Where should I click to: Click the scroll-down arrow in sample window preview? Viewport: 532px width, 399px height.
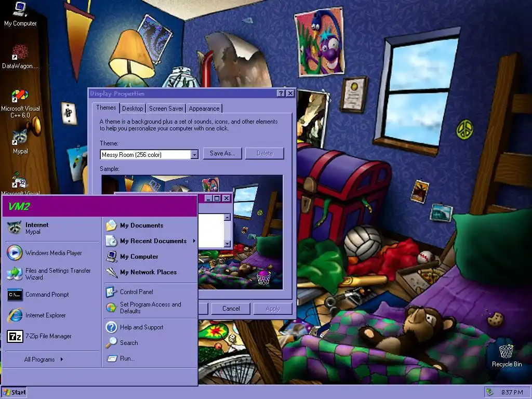pyautogui.click(x=228, y=244)
